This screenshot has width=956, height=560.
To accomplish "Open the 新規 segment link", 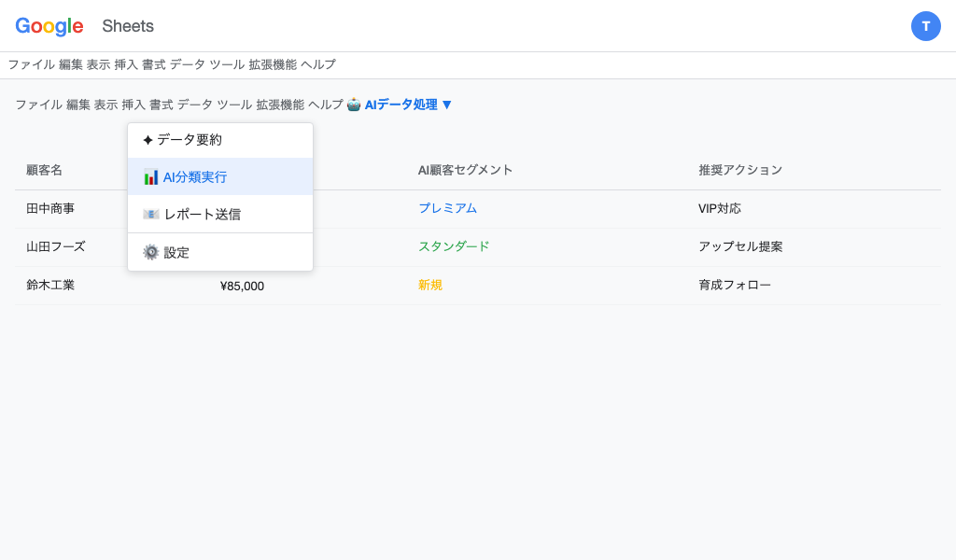I will [430, 285].
